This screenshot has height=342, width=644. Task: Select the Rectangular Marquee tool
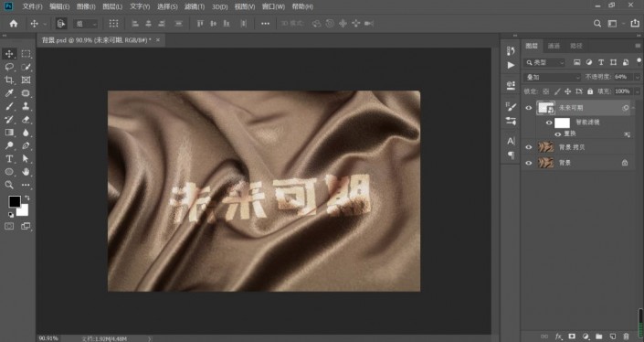click(x=26, y=54)
